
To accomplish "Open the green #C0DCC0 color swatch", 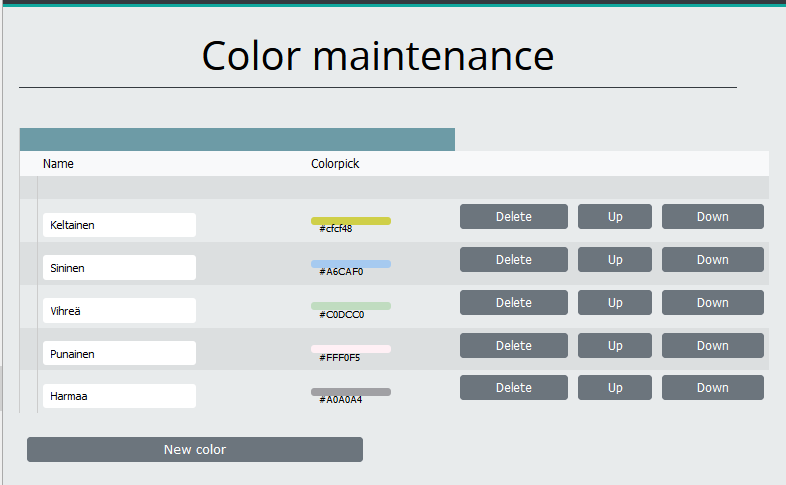I will click(x=350, y=306).
